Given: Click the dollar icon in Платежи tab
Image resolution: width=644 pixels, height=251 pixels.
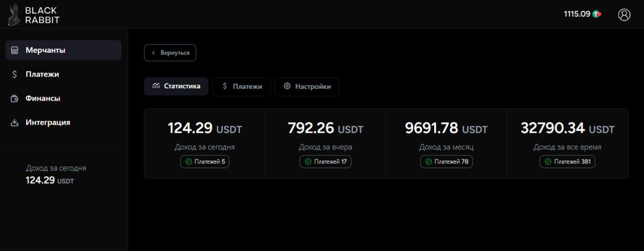Looking at the screenshot, I should 225,86.
